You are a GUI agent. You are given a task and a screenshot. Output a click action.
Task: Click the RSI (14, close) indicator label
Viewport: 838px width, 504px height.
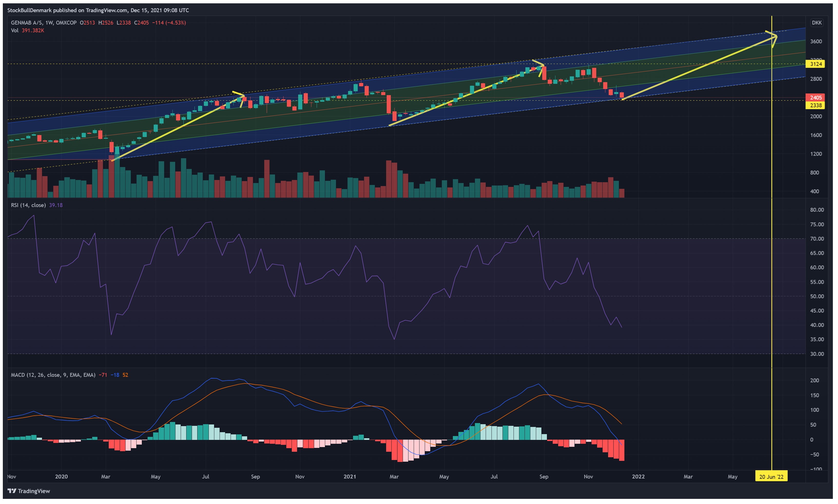(28, 205)
